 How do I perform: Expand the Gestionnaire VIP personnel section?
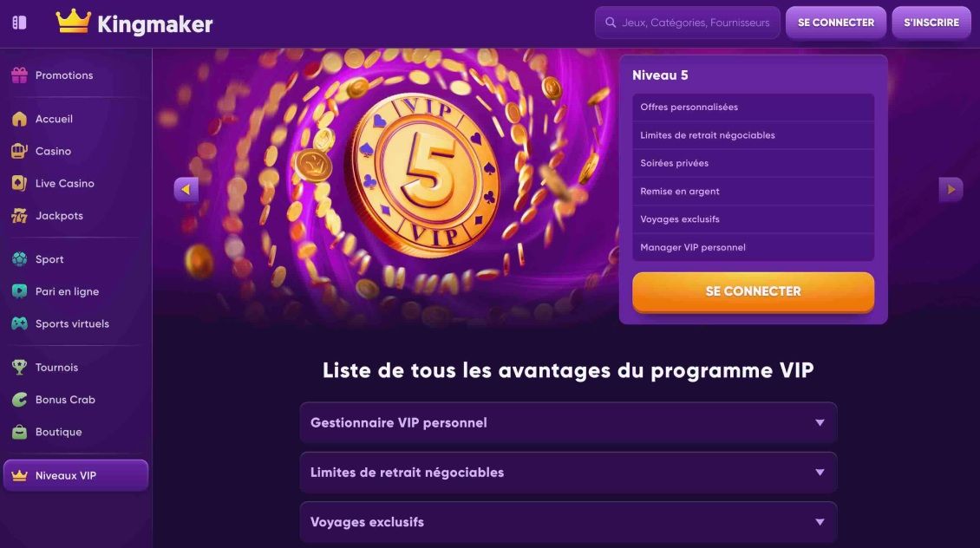pos(568,423)
